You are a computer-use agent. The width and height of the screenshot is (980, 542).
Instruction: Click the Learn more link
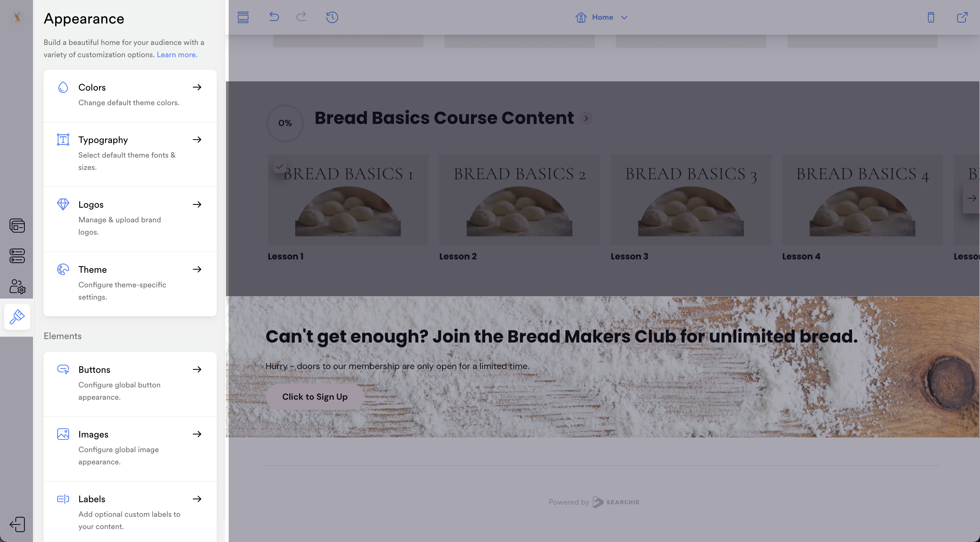pyautogui.click(x=177, y=54)
